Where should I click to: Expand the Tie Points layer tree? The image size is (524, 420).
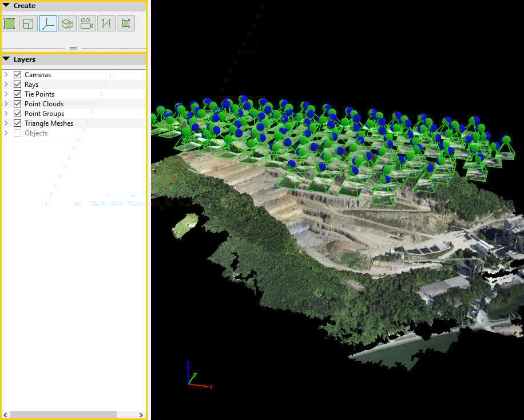(x=6, y=94)
